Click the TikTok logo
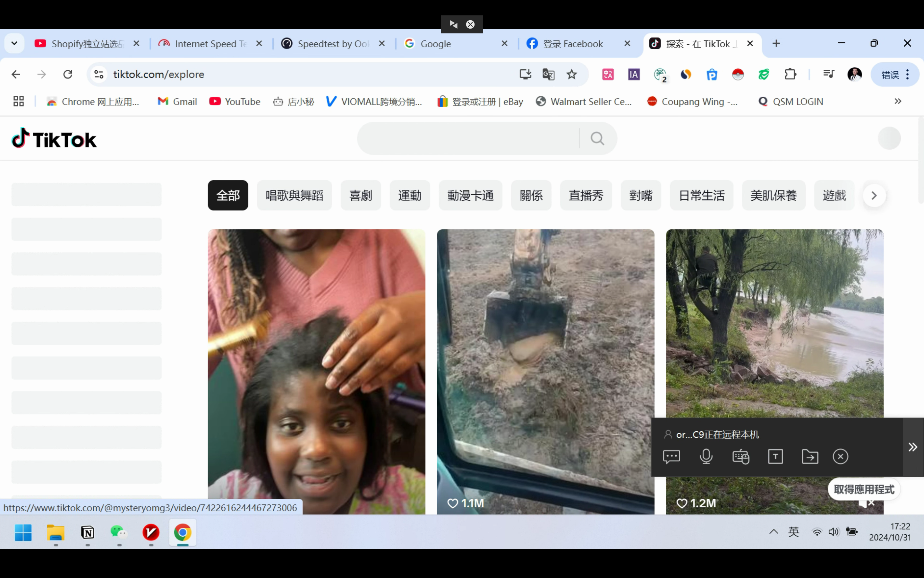 click(x=54, y=138)
